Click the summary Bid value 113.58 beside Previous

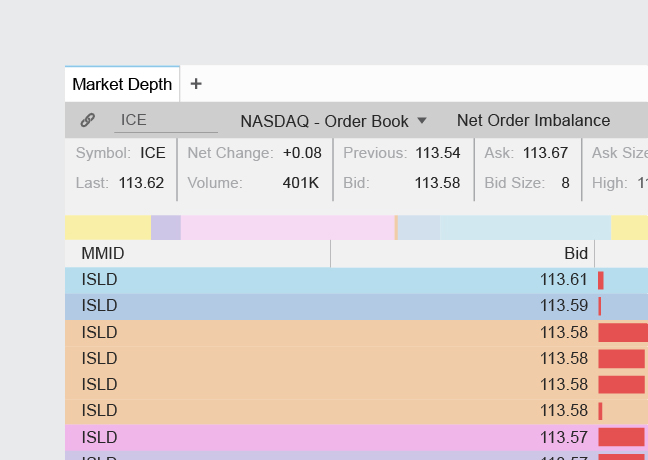point(438,183)
